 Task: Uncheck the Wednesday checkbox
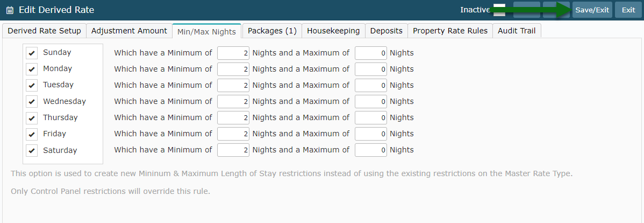coord(32,102)
